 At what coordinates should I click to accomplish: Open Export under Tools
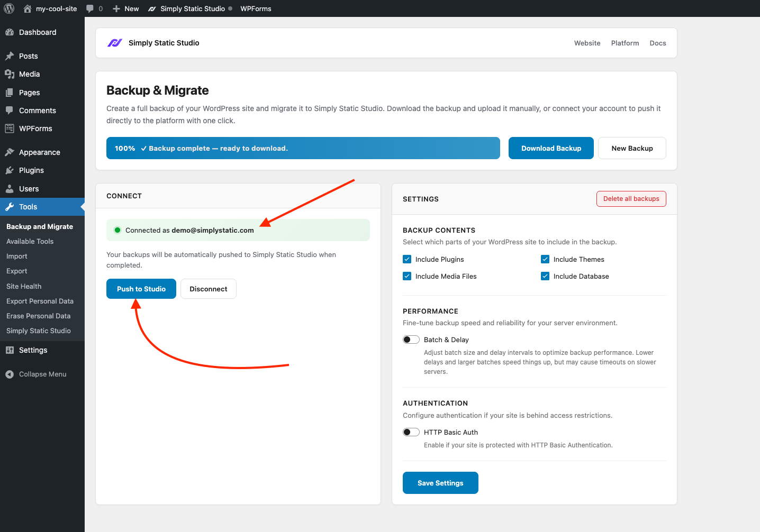17,271
